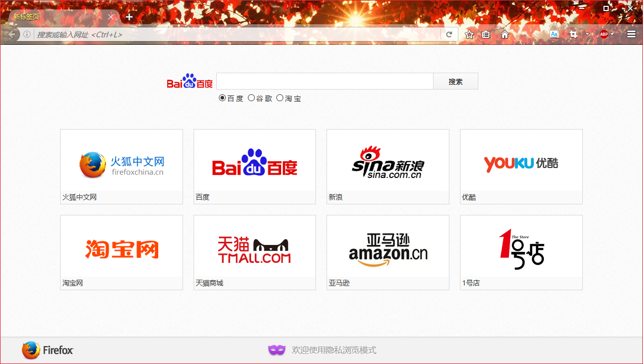This screenshot has height=364, width=643.
Task: Click the site info icon in address bar
Action: click(x=27, y=35)
